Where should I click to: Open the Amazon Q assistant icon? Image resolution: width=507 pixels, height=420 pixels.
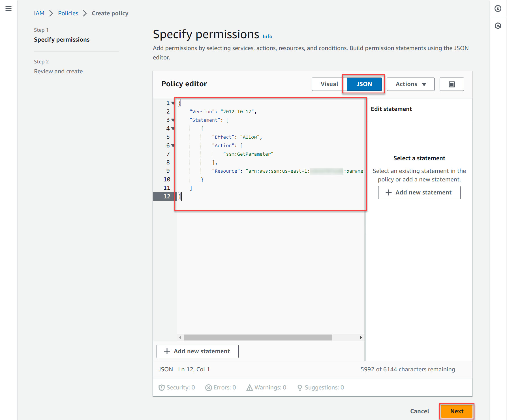point(498,26)
